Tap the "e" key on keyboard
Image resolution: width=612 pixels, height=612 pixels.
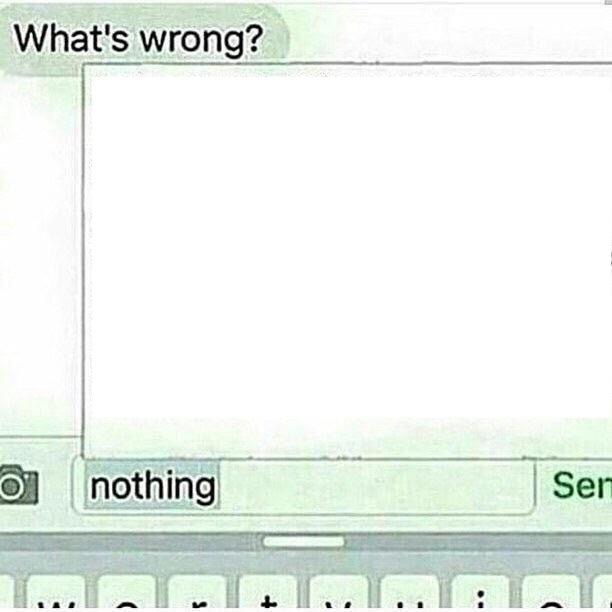[126, 592]
